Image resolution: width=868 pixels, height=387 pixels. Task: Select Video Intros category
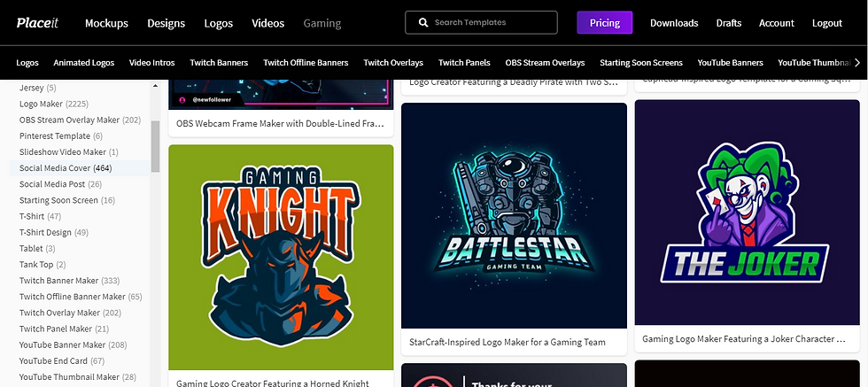point(151,63)
